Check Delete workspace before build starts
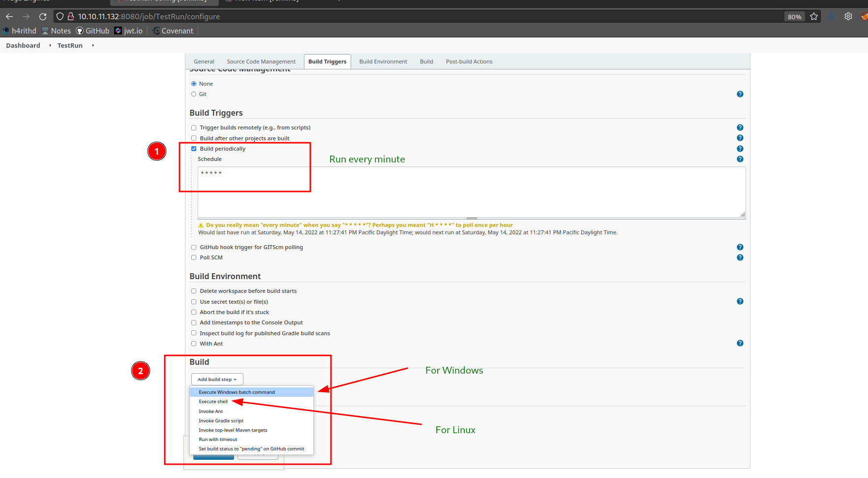 pos(194,291)
